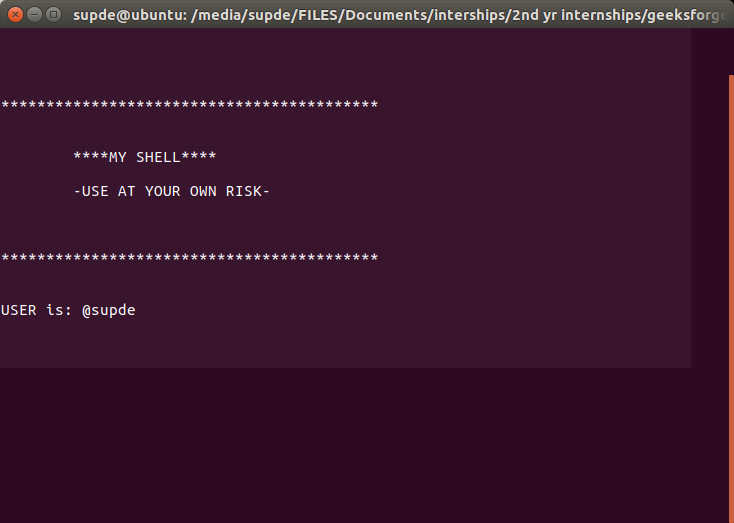The image size is (734, 523).
Task: Close the terminal window
Action: (15, 14)
